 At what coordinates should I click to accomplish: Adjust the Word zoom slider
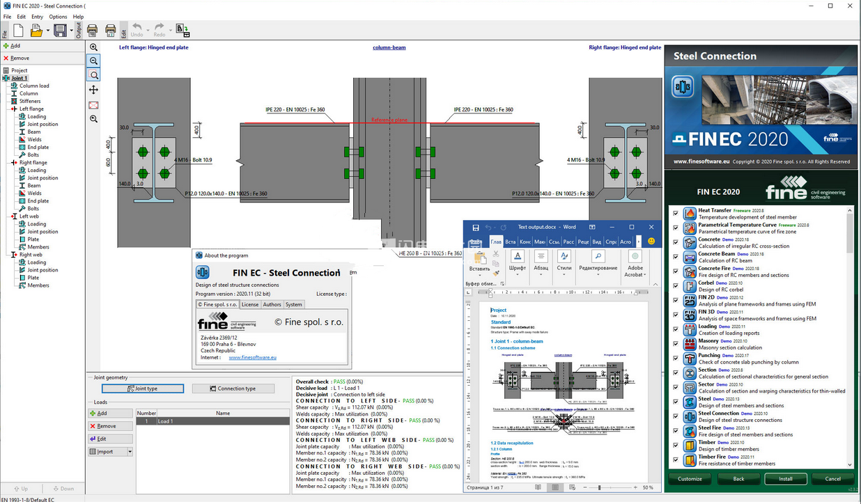click(599, 487)
